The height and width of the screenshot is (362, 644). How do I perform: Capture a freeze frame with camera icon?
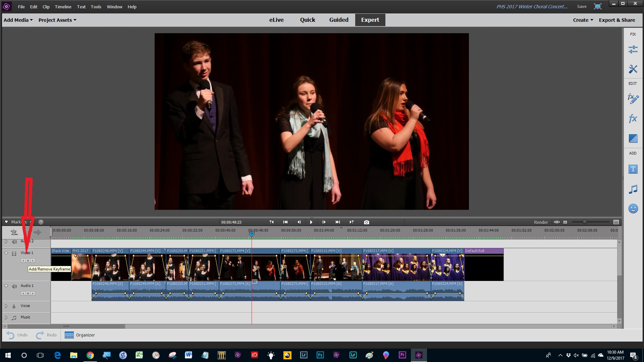367,222
